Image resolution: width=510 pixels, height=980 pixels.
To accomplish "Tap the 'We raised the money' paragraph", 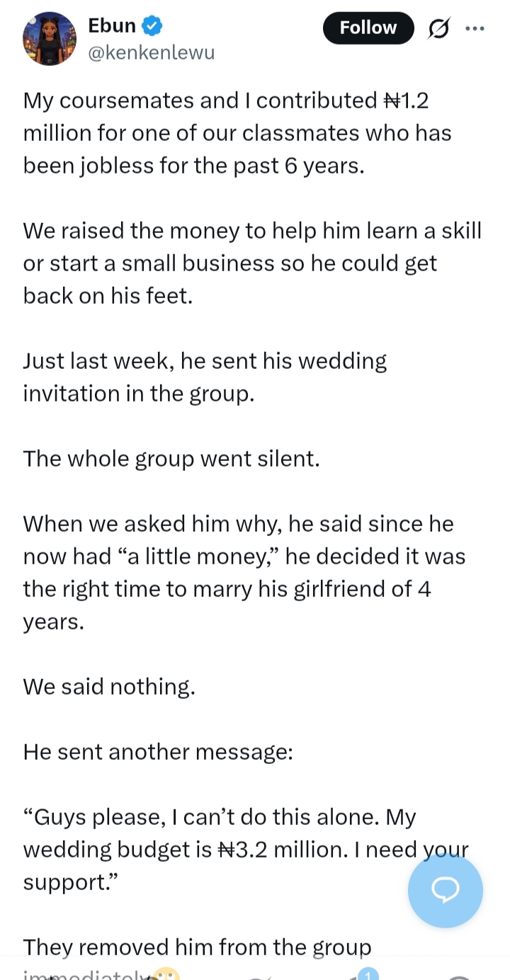I will pos(252,263).
